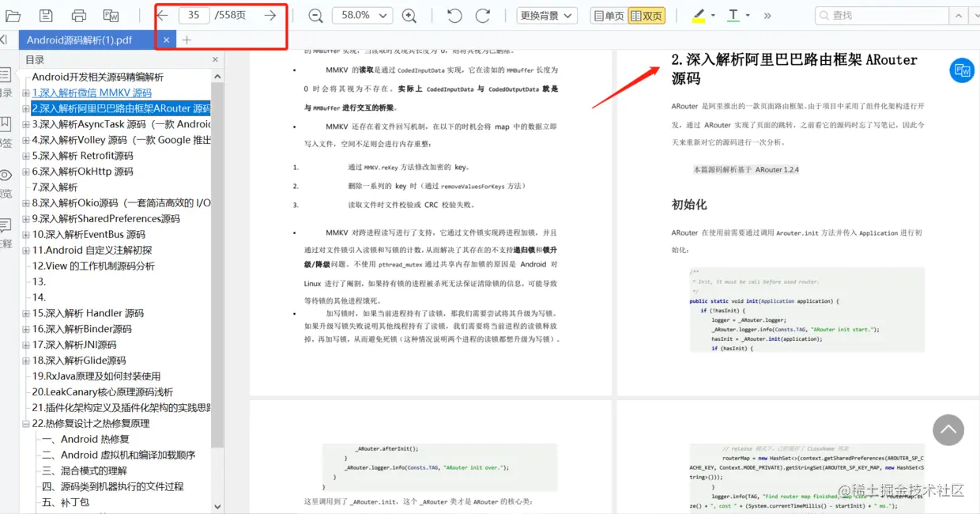Expand the 18.深入解析Glide源码 node
The width and height of the screenshot is (980, 514).
26,361
